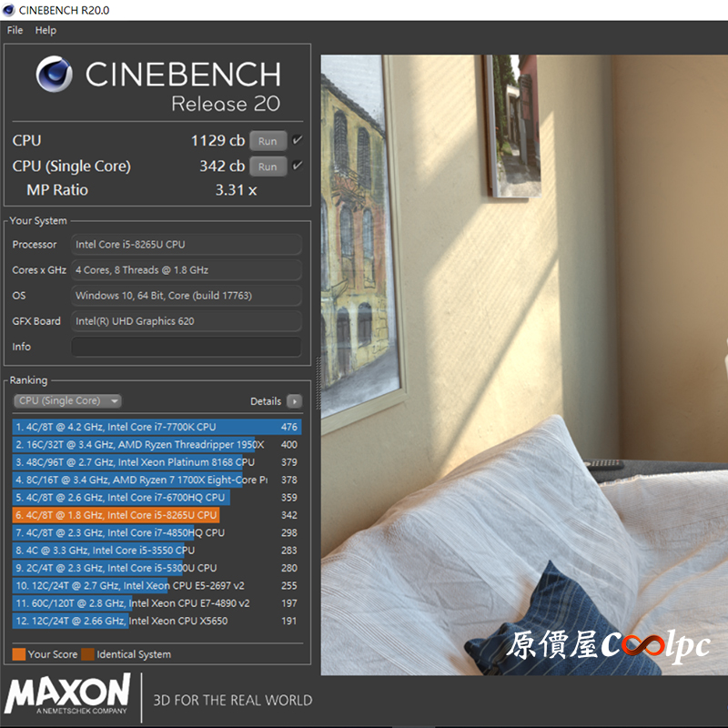Image resolution: width=728 pixels, height=728 pixels.
Task: Click the Processor field Intel Core i5-8265U
Action: click(187, 245)
